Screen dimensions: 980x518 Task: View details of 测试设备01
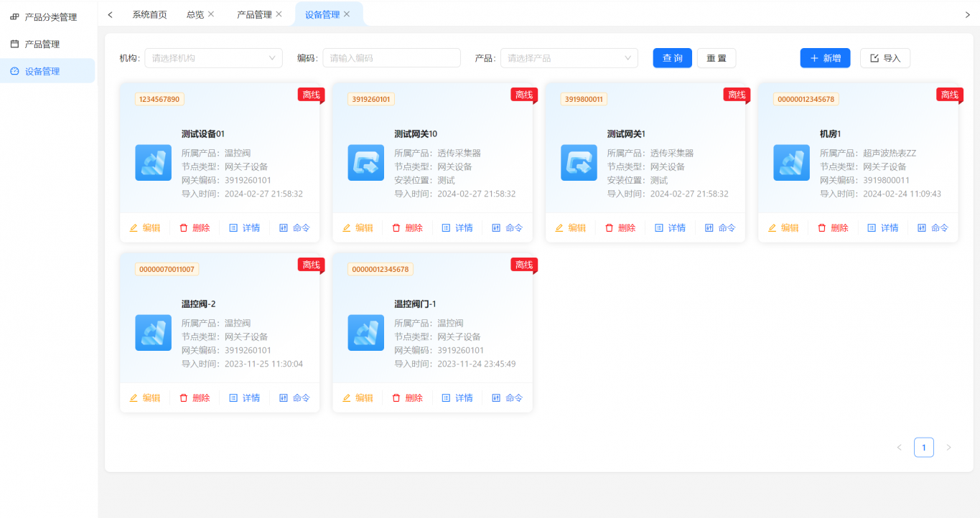pyautogui.click(x=244, y=228)
